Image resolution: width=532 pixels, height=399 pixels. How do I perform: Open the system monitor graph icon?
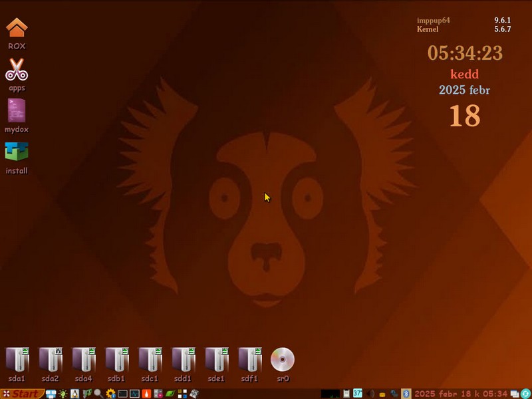(134, 394)
